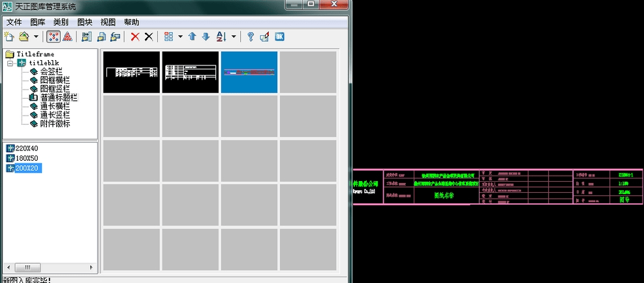Select the 会签栏 category
Screen dimensions: 644x283
tap(52, 72)
